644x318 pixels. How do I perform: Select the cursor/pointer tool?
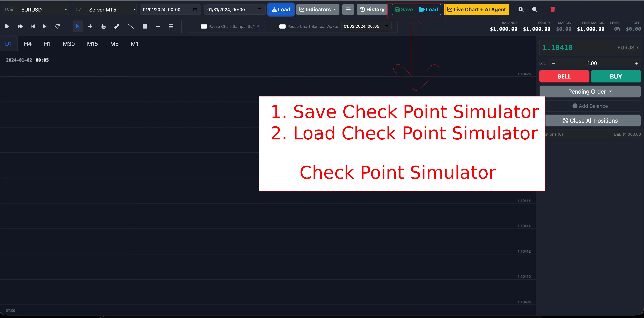78,26
